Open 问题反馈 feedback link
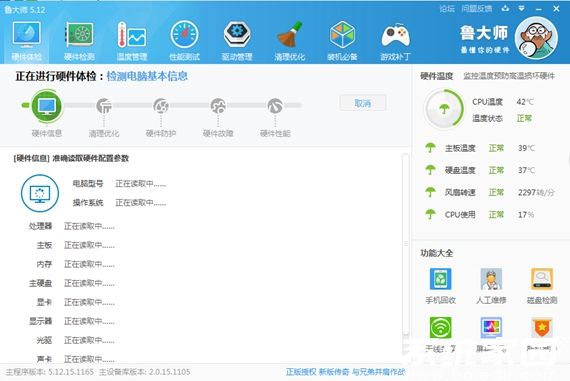The width and height of the screenshot is (570, 381). pos(477,8)
